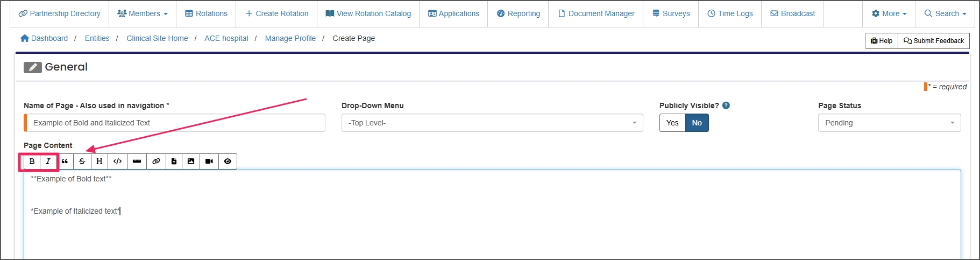
Task: Insert a video into page content
Action: click(x=209, y=161)
